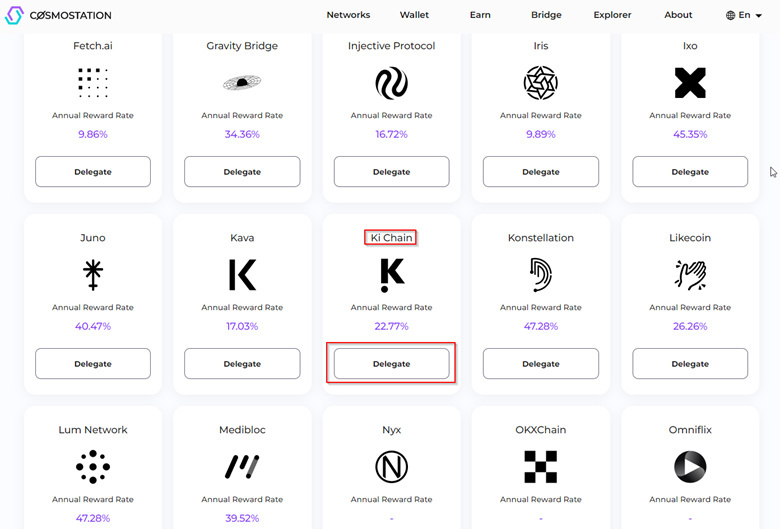The width and height of the screenshot is (780, 529).
Task: Click the Kava K logo
Action: (x=242, y=275)
